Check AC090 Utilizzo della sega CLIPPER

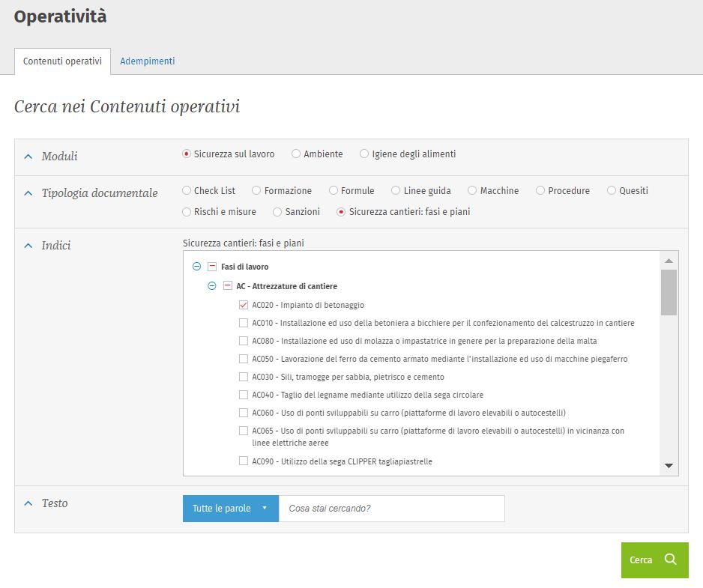point(244,461)
